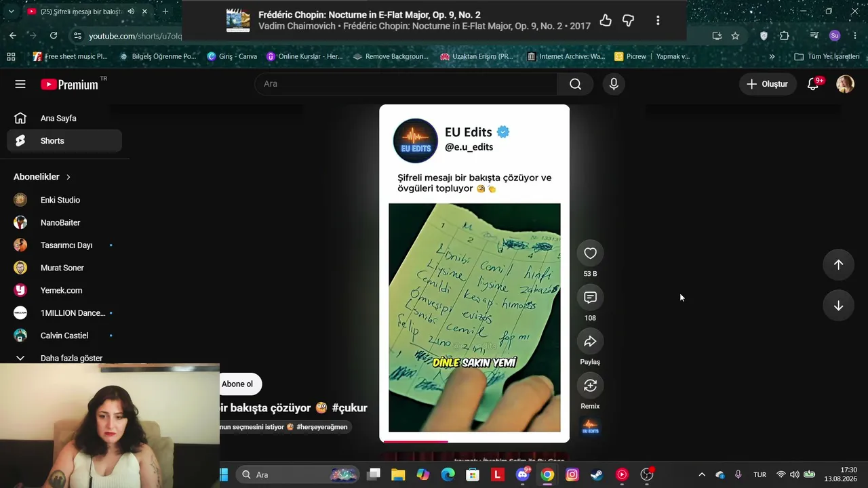The width and height of the screenshot is (868, 488).
Task: Dislike the Chopin Nocturne track (thumbs down)
Action: pos(629,20)
